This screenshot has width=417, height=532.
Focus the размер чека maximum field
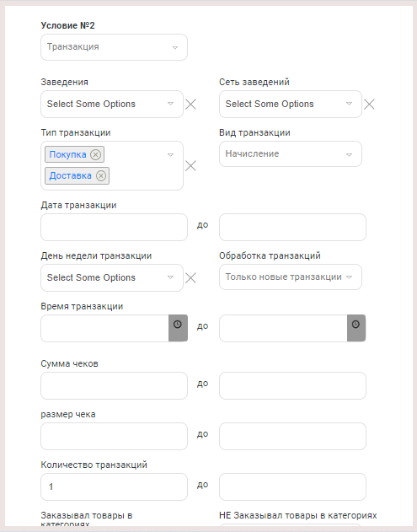point(292,437)
